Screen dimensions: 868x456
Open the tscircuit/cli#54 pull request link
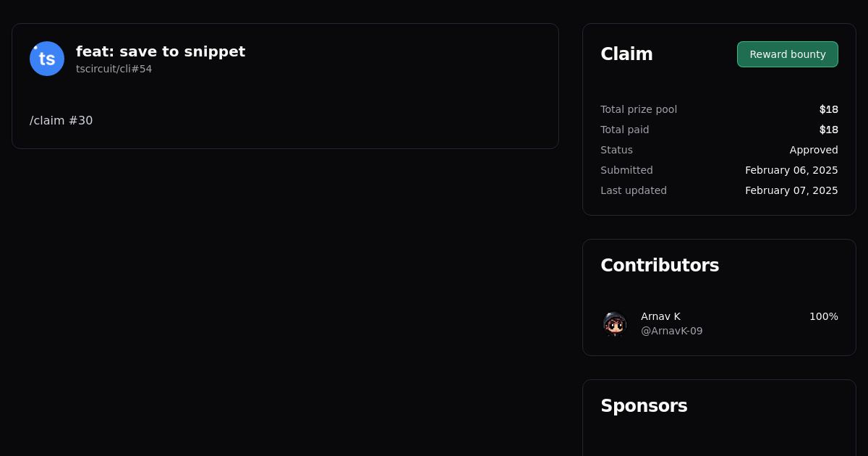pos(114,69)
